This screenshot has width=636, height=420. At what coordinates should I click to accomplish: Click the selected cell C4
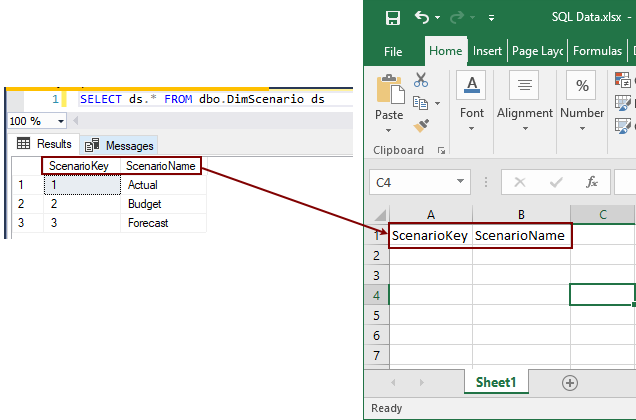click(x=602, y=295)
